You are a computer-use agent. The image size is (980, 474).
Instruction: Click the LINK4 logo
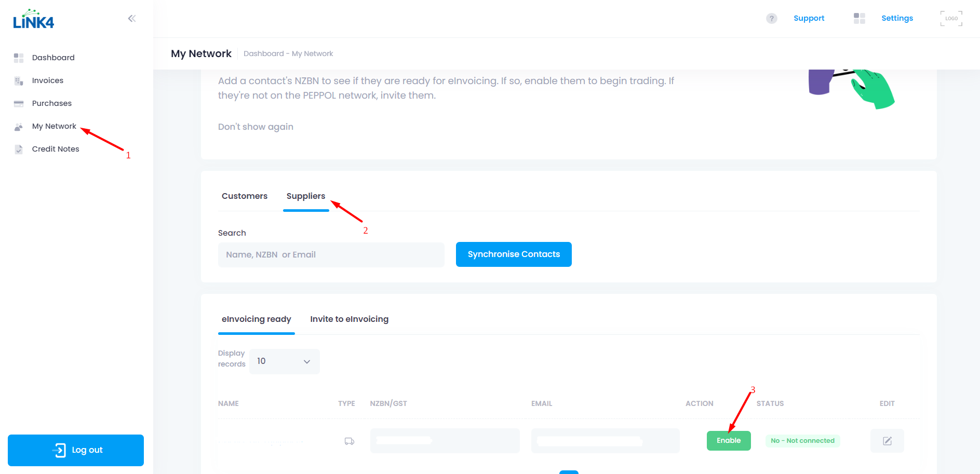pos(33,19)
